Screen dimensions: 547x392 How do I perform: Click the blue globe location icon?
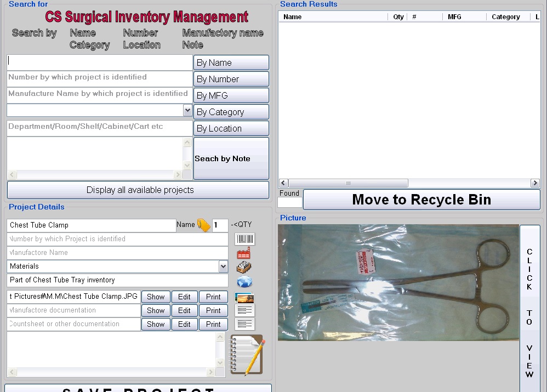pos(244,282)
